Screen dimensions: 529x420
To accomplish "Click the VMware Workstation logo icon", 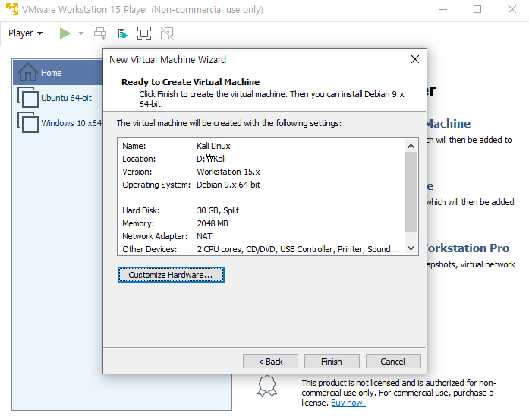I will pyautogui.click(x=12, y=9).
